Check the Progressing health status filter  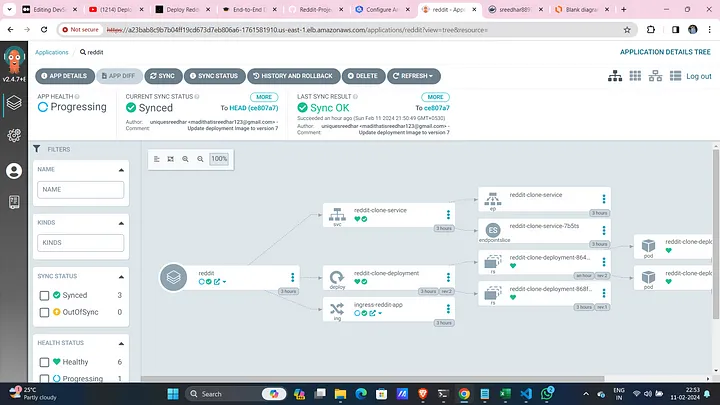coord(44,379)
